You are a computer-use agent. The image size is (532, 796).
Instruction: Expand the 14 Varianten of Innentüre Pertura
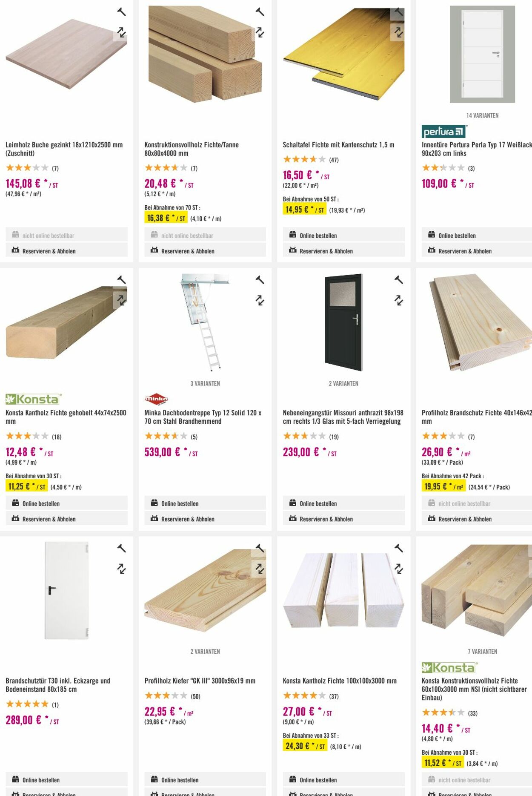coord(482,114)
